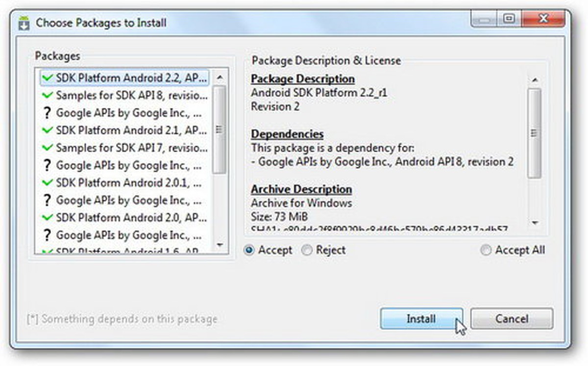Click the Cancel button
The image size is (588, 366).
click(x=512, y=319)
